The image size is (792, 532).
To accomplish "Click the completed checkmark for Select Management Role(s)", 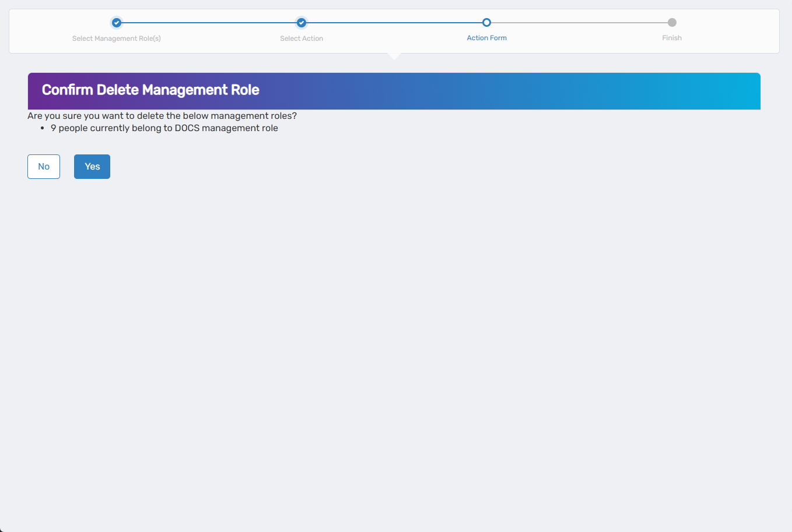I will click(116, 23).
